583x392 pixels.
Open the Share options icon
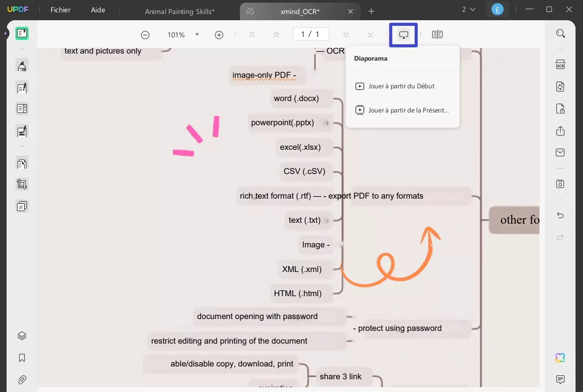(560, 131)
